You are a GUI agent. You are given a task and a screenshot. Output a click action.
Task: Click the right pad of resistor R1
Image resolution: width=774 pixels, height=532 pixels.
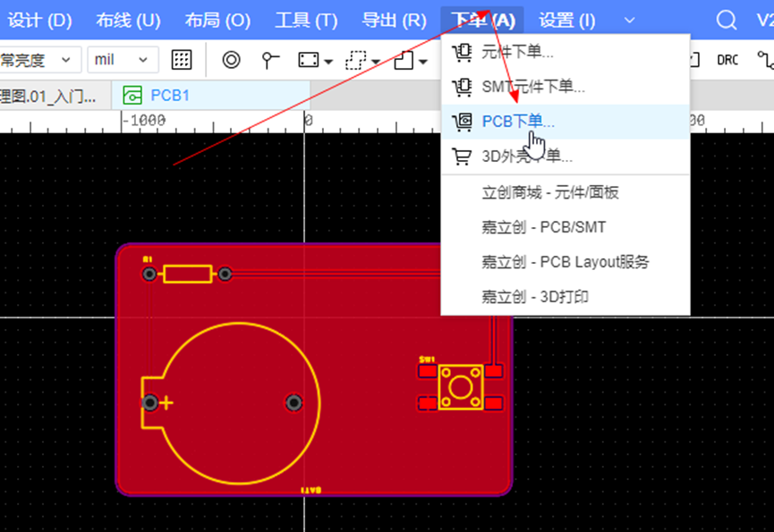(225, 274)
